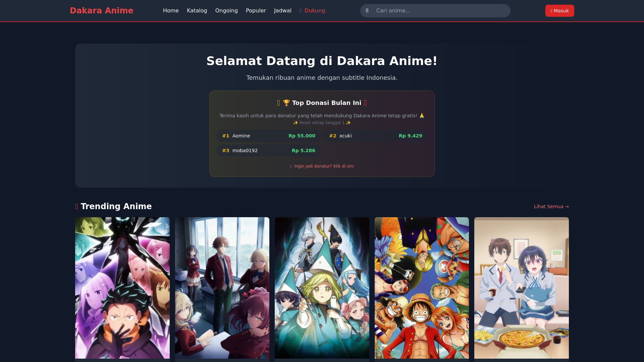This screenshot has height=362, width=644.
Task: Open the Witch Hat Atelier poster
Action: click(x=322, y=288)
